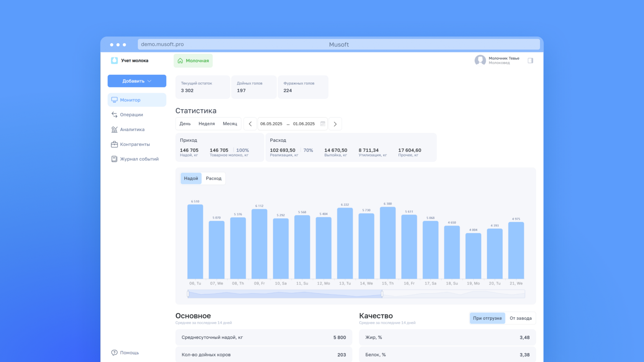
Task: Click the Белок, % row
Action: (447, 355)
